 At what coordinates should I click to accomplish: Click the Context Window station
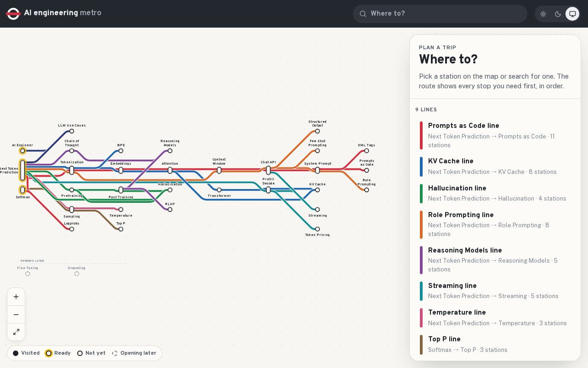pos(219,170)
